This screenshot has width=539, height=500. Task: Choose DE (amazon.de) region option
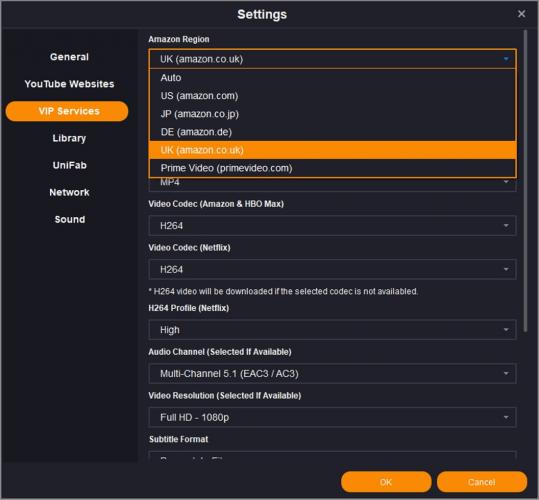click(332, 132)
